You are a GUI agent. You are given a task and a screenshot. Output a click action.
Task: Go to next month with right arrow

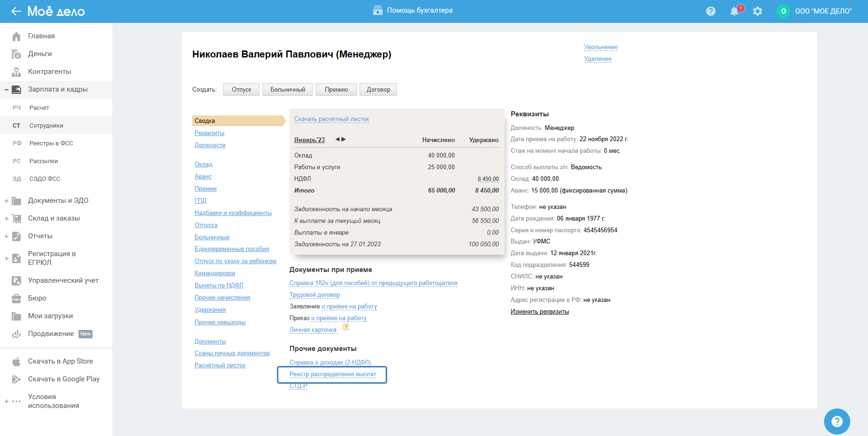pos(344,139)
